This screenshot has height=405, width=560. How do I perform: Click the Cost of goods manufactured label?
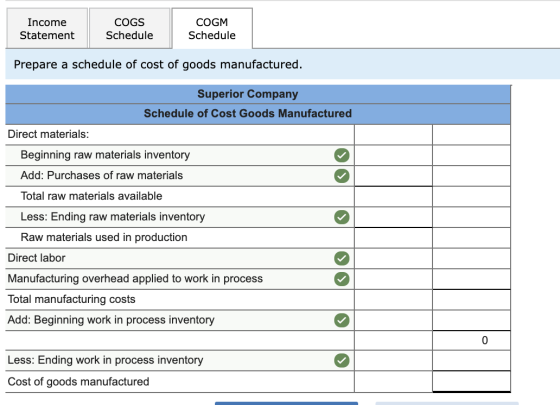click(x=78, y=382)
